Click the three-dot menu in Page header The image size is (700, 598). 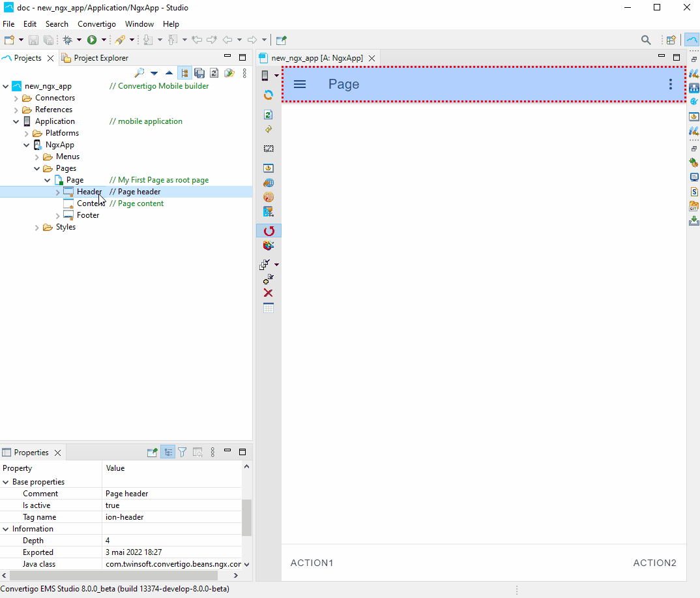[670, 84]
